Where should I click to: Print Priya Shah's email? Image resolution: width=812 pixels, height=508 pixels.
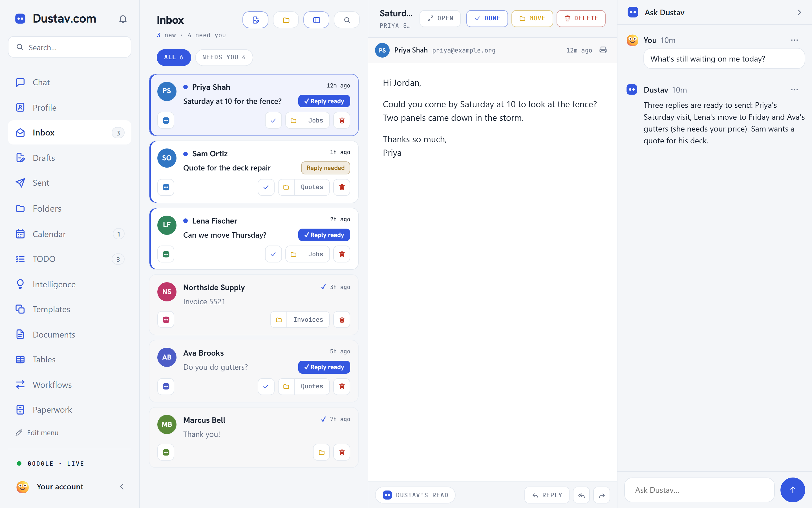(603, 50)
